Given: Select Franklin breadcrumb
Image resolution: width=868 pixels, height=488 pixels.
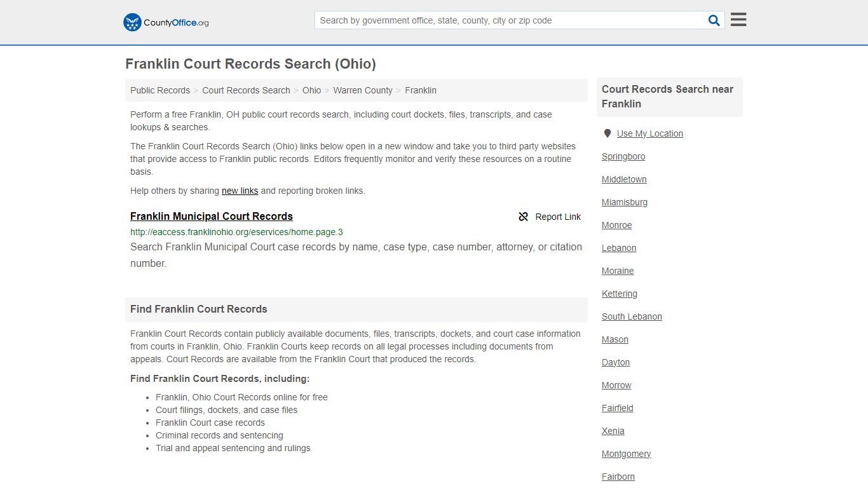Looking at the screenshot, I should coord(421,90).
